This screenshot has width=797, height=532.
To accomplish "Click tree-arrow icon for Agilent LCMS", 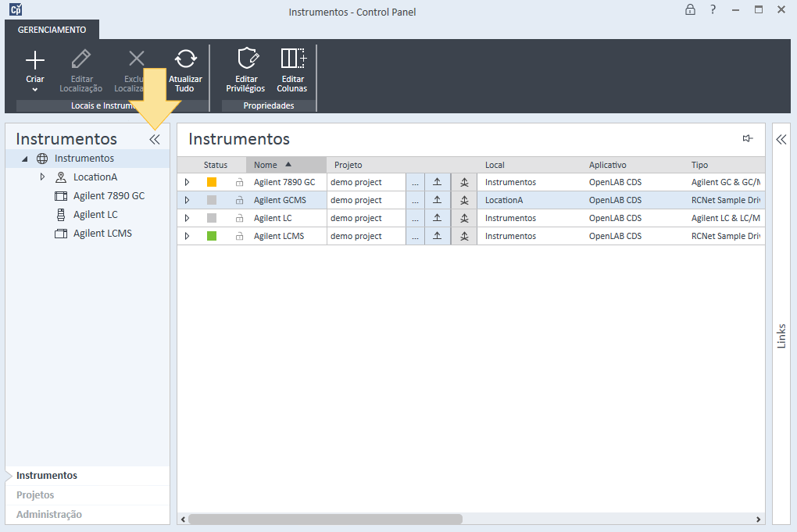I will 464,236.
